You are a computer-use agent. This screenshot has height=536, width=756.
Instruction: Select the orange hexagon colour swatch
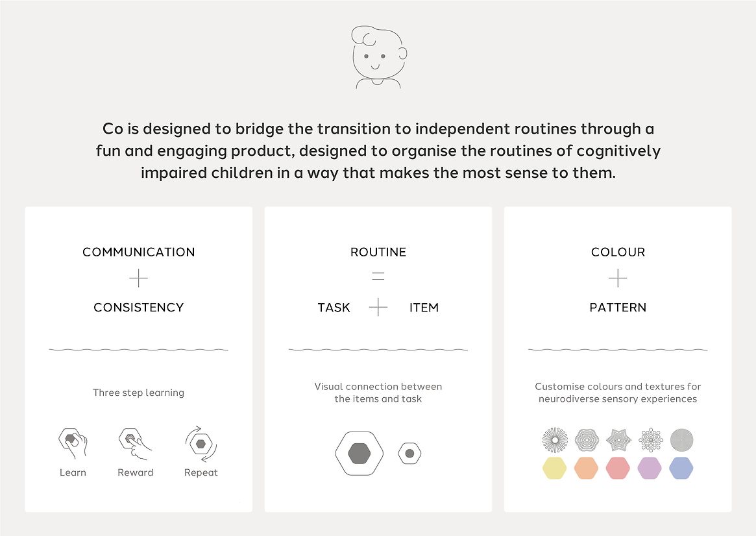[x=587, y=468]
